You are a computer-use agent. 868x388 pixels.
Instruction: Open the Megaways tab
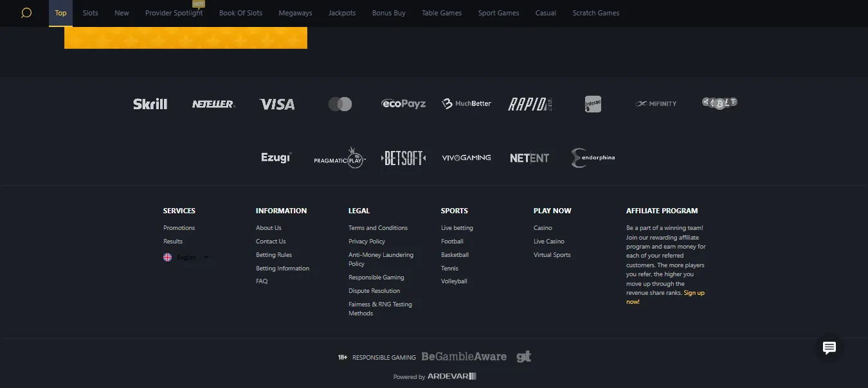pos(295,13)
